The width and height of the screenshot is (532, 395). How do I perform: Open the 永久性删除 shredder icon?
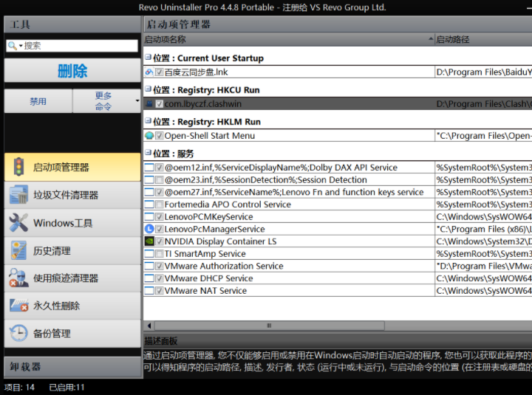pyautogui.click(x=18, y=306)
